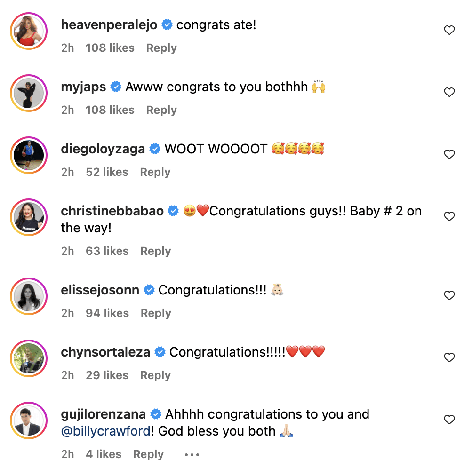Open more options on gujilorenzana's comment

pyautogui.click(x=192, y=455)
